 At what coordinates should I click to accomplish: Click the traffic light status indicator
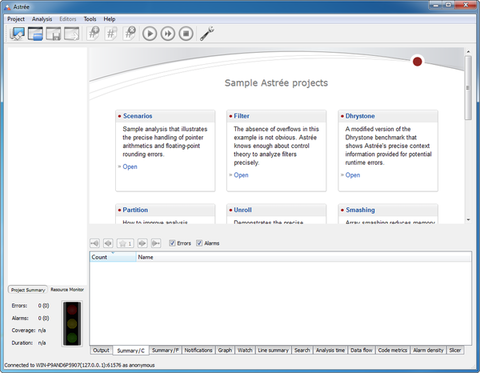[72, 323]
